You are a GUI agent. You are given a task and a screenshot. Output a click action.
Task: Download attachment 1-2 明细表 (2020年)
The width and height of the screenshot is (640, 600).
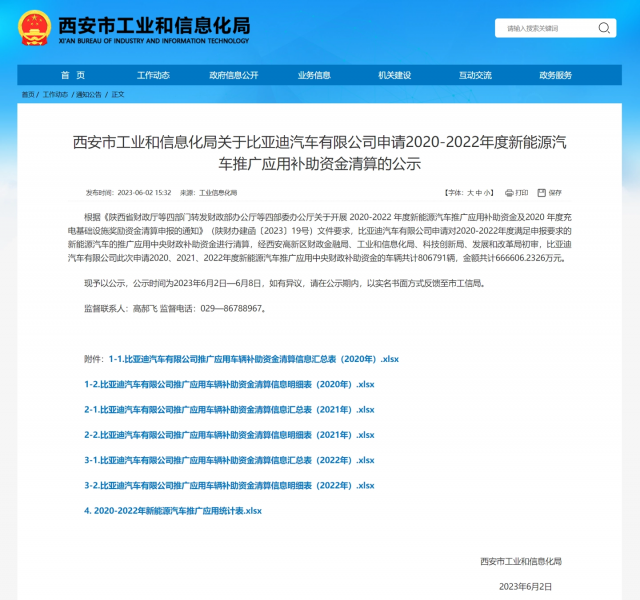coord(229,384)
